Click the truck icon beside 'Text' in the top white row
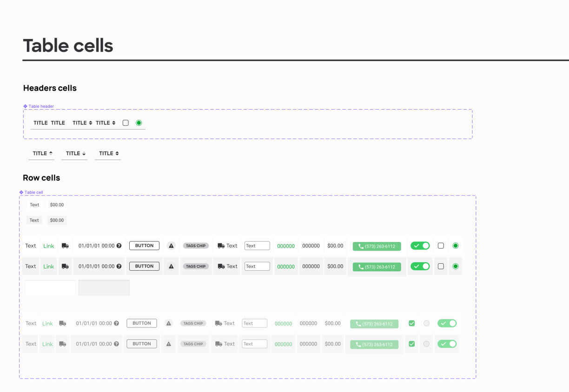569x392 pixels. point(221,246)
